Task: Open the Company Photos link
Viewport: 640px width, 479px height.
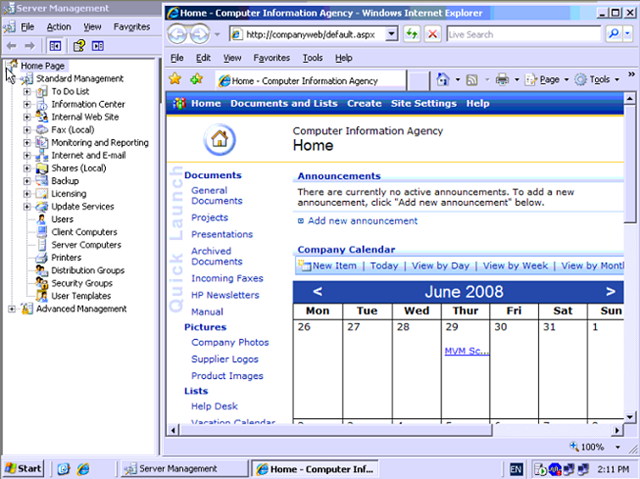Action: coord(230,343)
